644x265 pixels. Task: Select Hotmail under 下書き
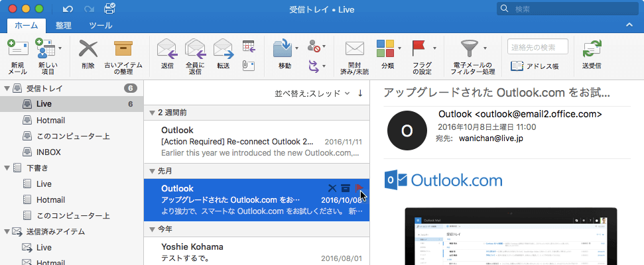72,200
